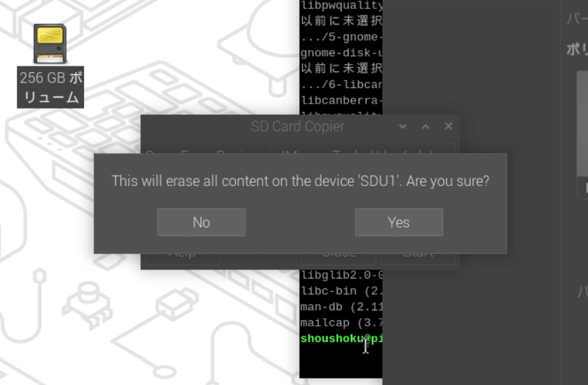Minimize the SD Card Copier window
This screenshot has width=588, height=385.
pyautogui.click(x=402, y=126)
